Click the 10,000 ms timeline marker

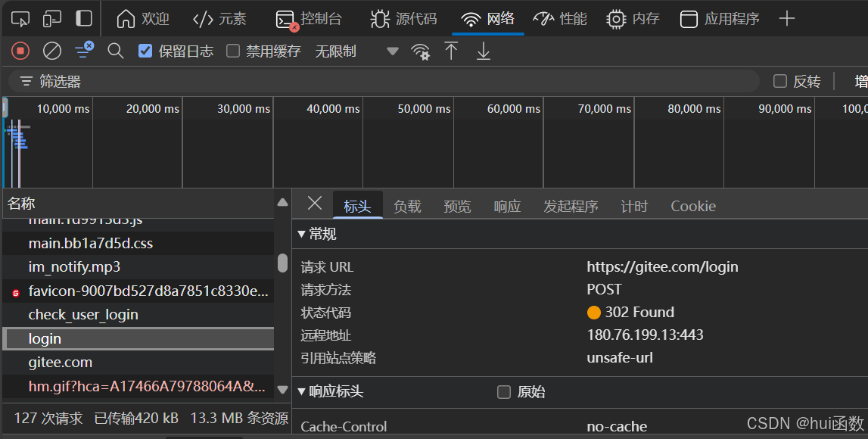coord(63,109)
